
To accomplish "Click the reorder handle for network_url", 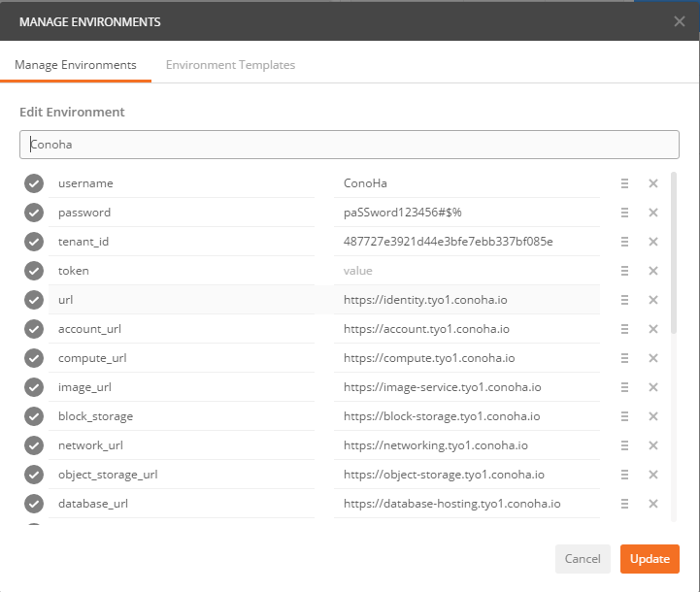I will [x=624, y=445].
